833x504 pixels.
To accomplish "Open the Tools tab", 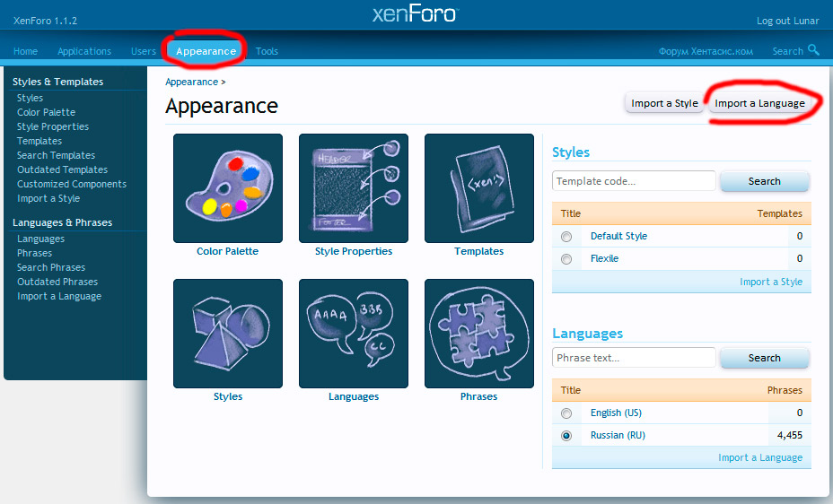I will point(267,51).
